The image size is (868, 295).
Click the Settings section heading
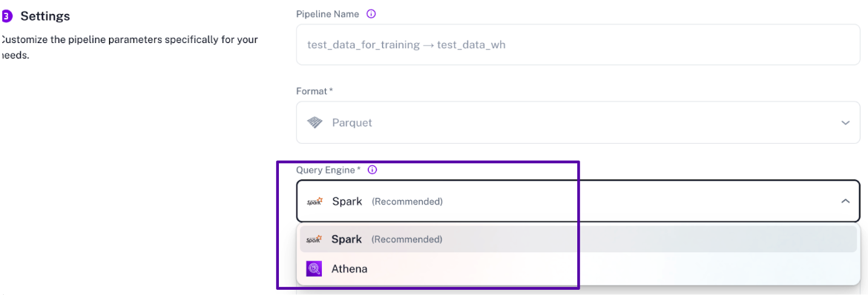click(x=45, y=16)
